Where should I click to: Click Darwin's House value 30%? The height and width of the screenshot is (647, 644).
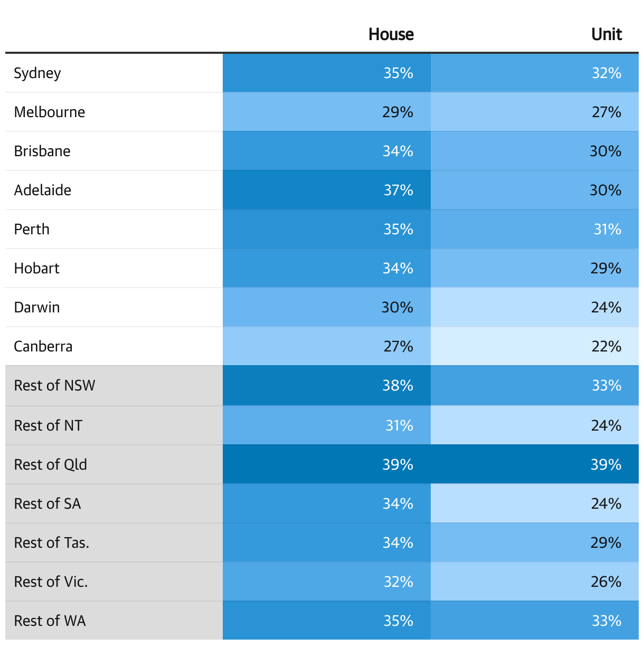(397, 307)
